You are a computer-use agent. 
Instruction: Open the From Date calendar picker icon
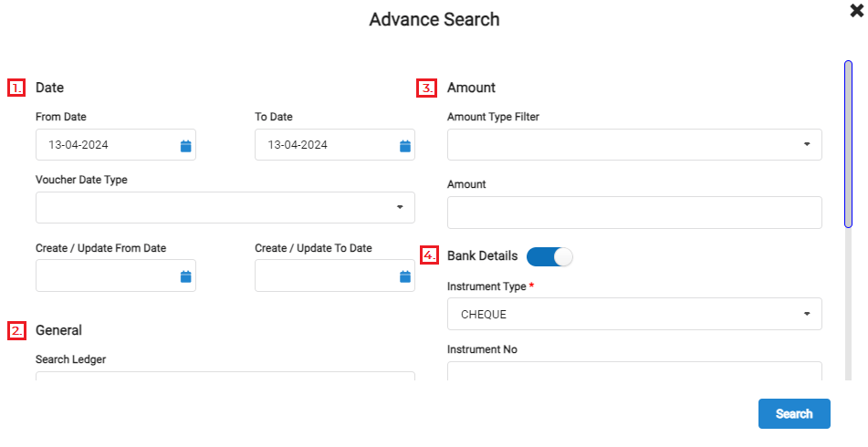pyautogui.click(x=186, y=146)
